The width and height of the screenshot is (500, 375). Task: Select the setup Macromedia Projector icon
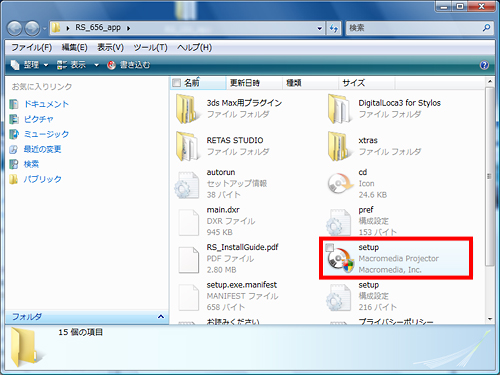point(340,261)
